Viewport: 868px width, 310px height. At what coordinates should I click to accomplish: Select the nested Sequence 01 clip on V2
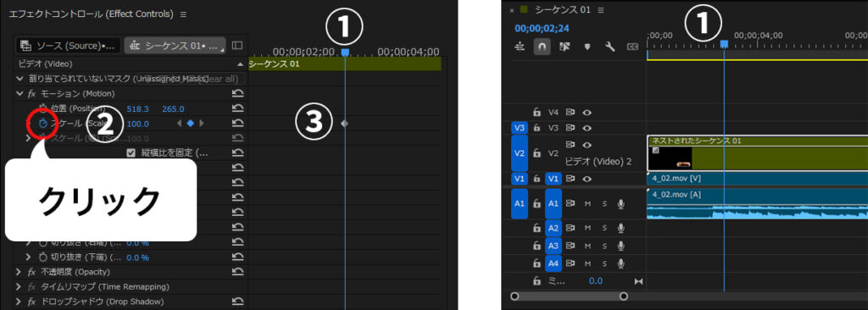click(757, 152)
